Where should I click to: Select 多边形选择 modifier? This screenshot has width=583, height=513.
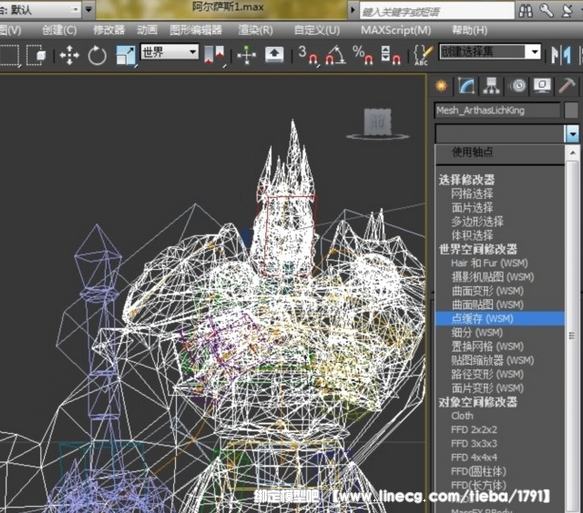pos(477,222)
